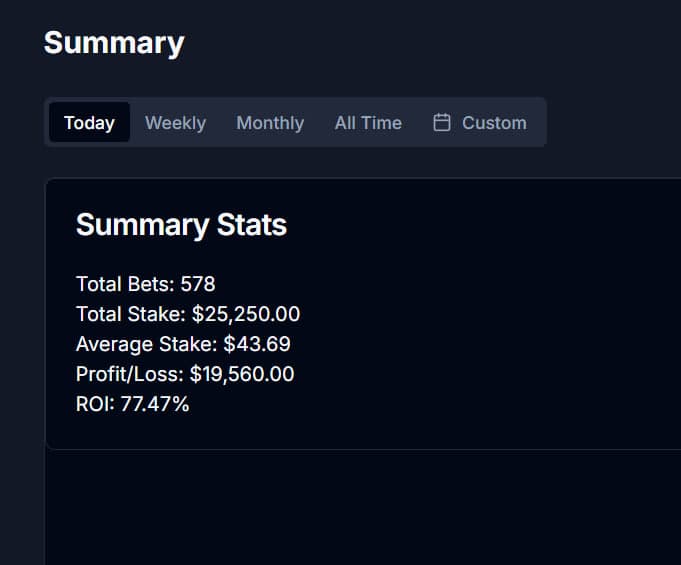Screen dimensions: 681x565
Task: Open the Monthly summary tab
Action: (270, 123)
